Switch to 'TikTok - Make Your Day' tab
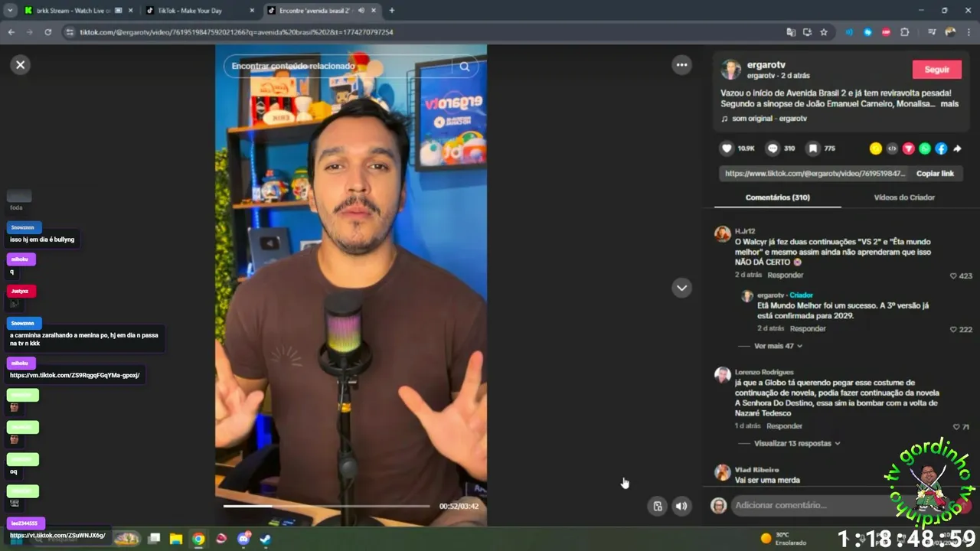Screen dimensions: 980x551 199,11
